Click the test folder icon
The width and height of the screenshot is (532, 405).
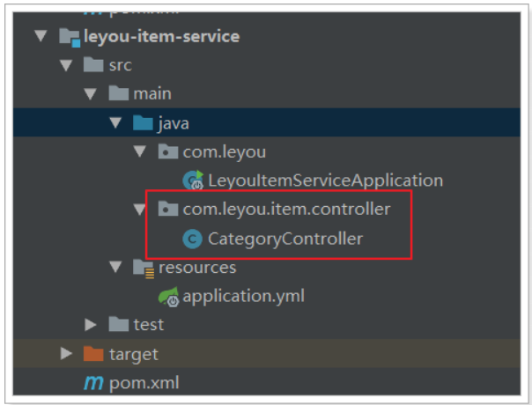point(118,324)
